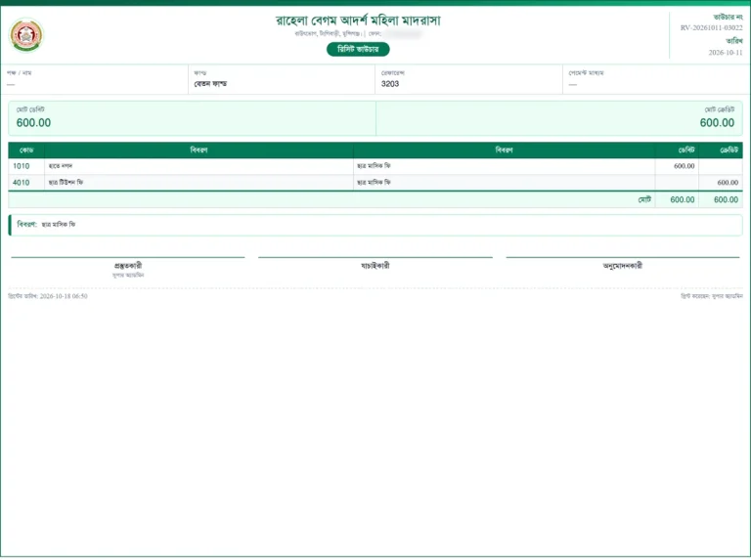
Task: Click the fund value বেতন ফান্ড
Action: [210, 84]
